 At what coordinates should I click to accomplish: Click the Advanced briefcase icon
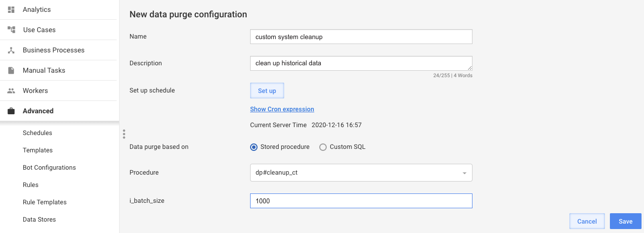pyautogui.click(x=11, y=111)
